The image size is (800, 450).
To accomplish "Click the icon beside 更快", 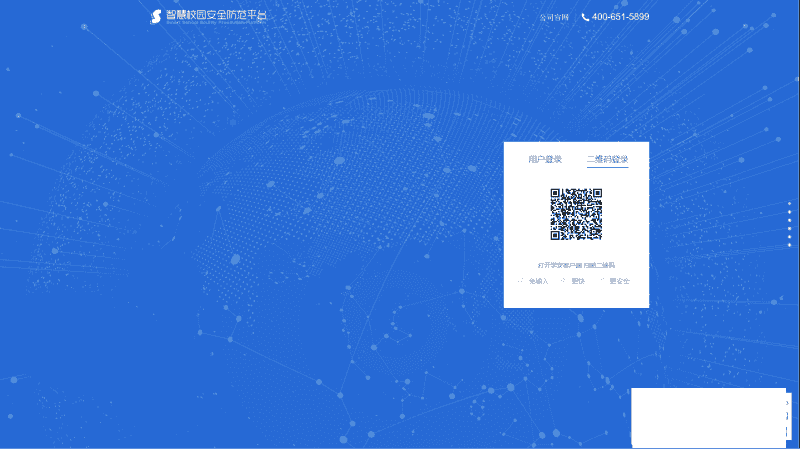I will point(563,281).
